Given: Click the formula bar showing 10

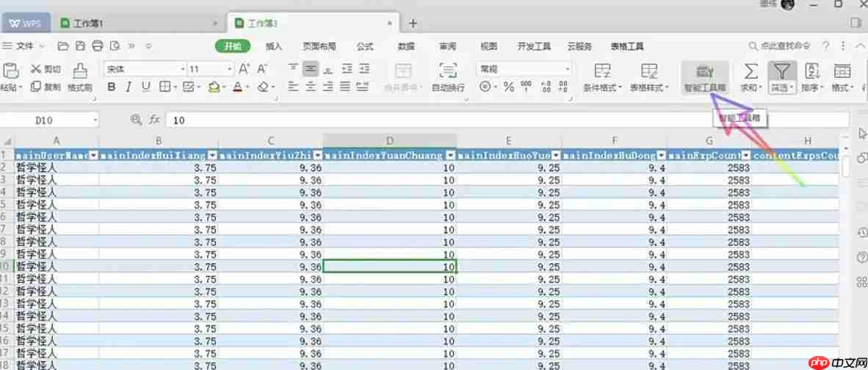Looking at the screenshot, I should pyautogui.click(x=507, y=120).
